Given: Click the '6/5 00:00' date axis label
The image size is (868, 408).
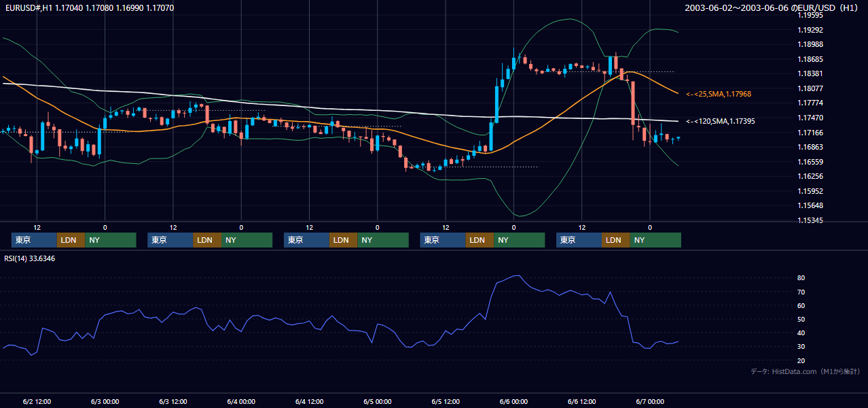Looking at the screenshot, I should pyautogui.click(x=378, y=401).
